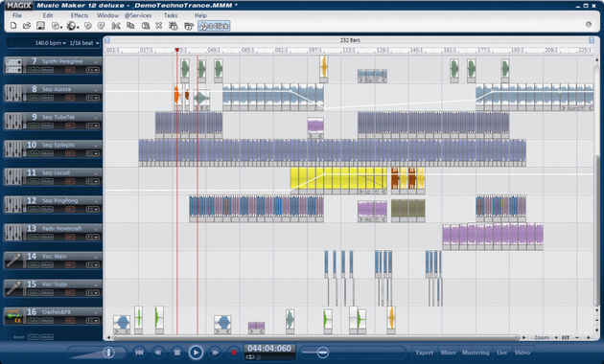
Task: Open the Zoom dropdown at bottom right
Action: coord(546,337)
